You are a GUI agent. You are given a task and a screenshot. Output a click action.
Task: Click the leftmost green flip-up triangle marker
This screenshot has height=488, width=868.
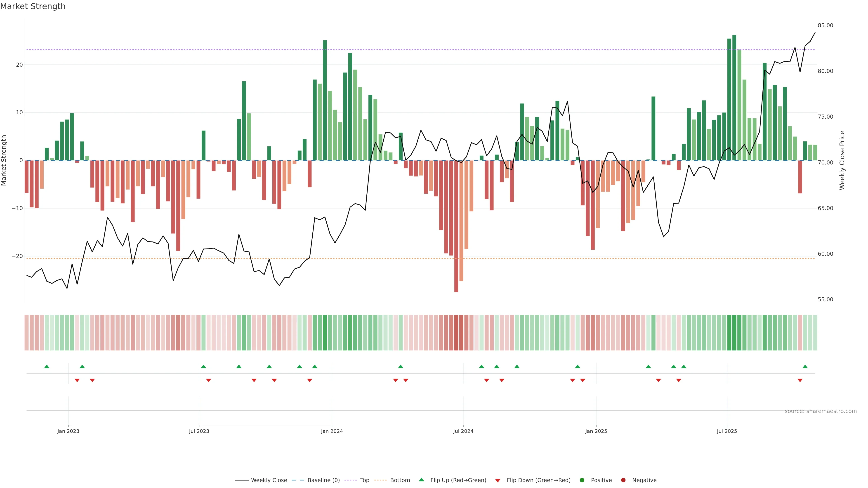pyautogui.click(x=47, y=366)
